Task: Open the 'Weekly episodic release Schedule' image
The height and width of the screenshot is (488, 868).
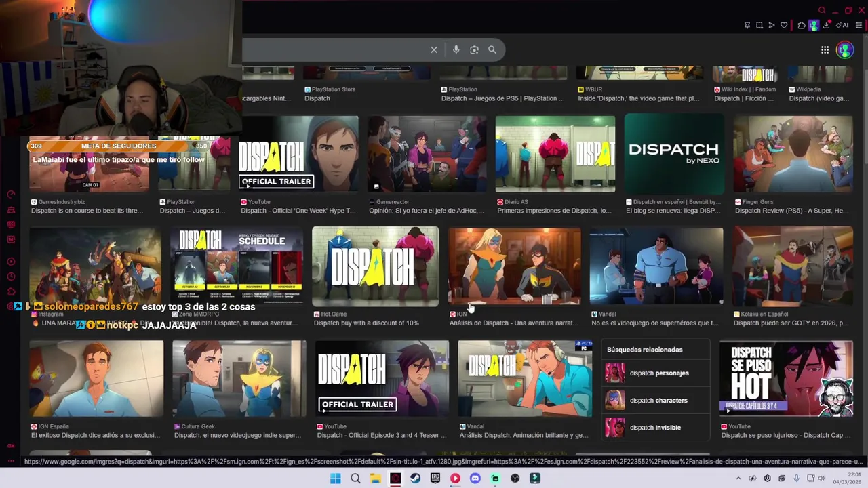Action: point(237,267)
